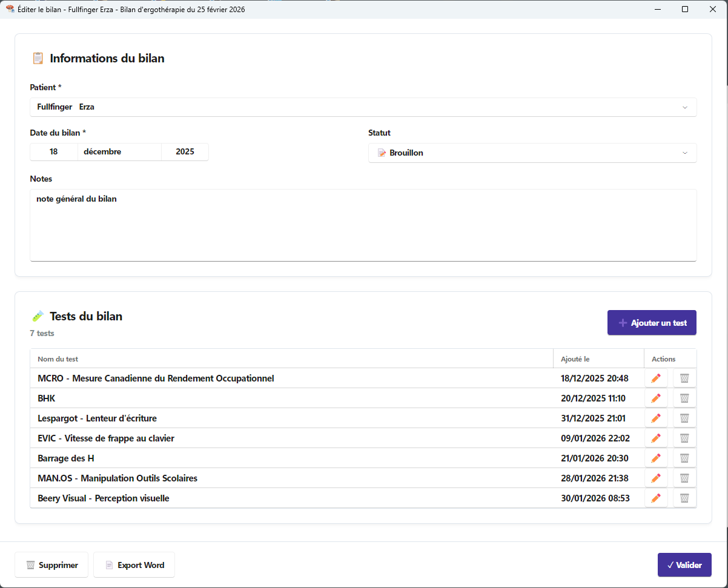Edit the MCRO test with pencil icon
The image size is (728, 588).
(656, 378)
